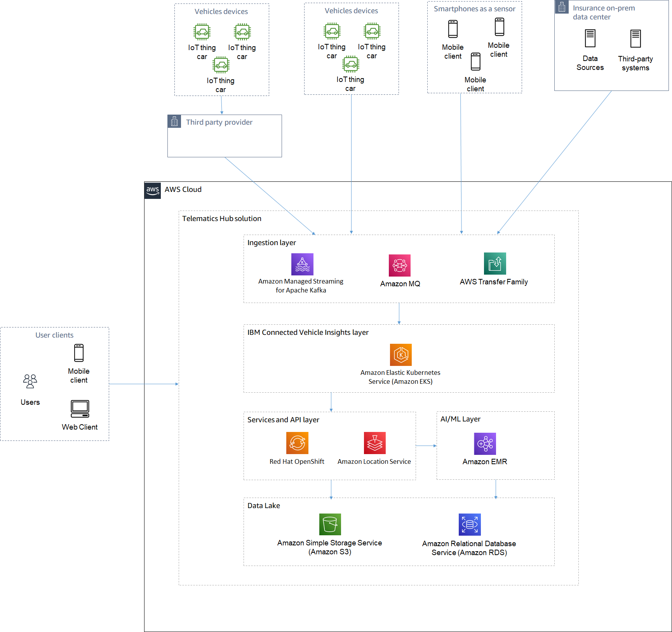This screenshot has width=672, height=632.
Task: Select the "Amazon Location Service" text label
Action: (374, 461)
